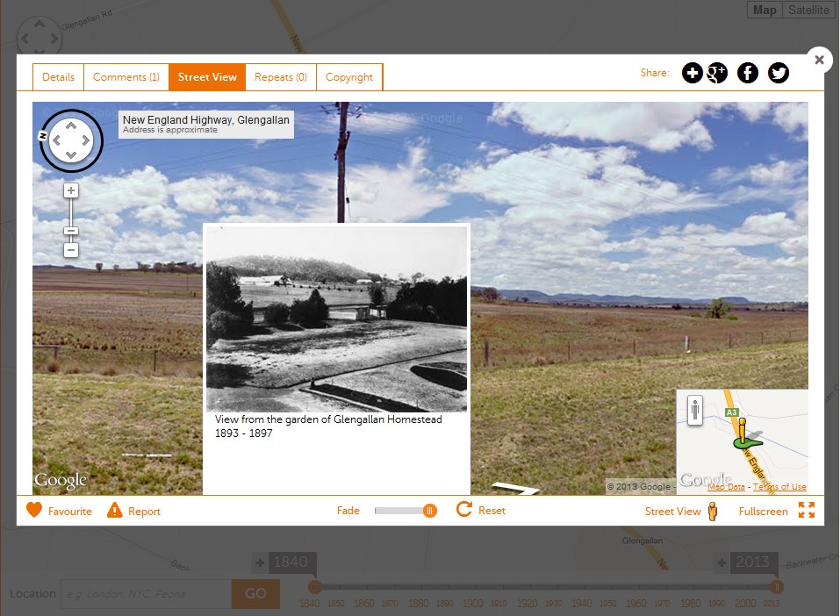The width and height of the screenshot is (840, 616).
Task: Share the photo on Twitter
Action: 778,73
